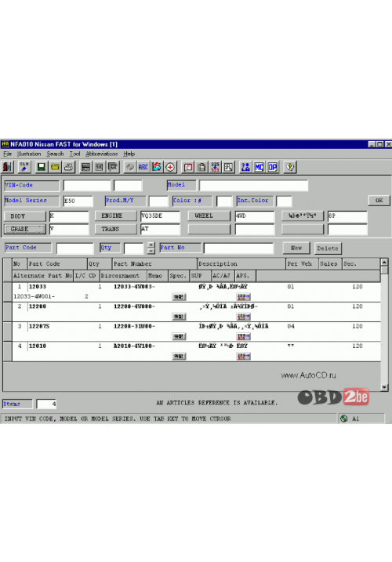Click the clipboard icon in the toolbar
The width and height of the screenshot is (392, 562).
pyautogui.click(x=202, y=167)
